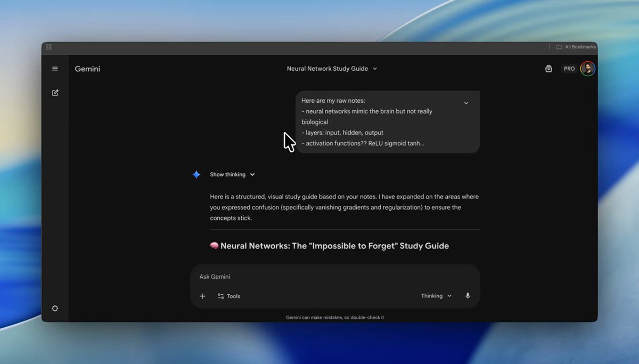Click the 'neural networks mimic the brain' line
The height and width of the screenshot is (364, 639).
point(367,117)
